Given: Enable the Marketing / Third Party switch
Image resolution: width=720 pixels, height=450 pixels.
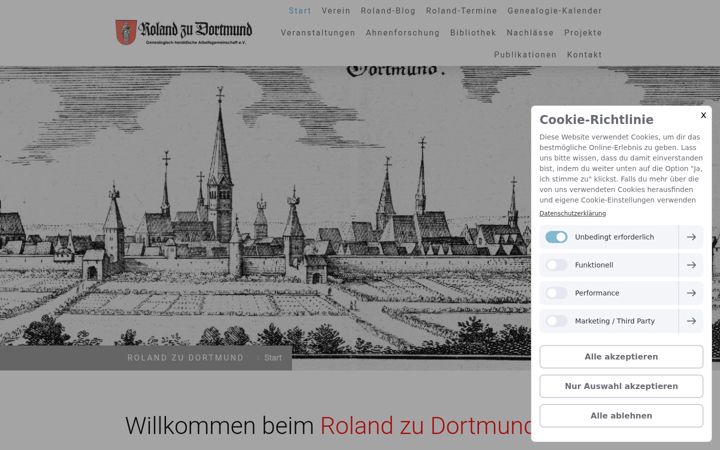Looking at the screenshot, I should click(556, 321).
